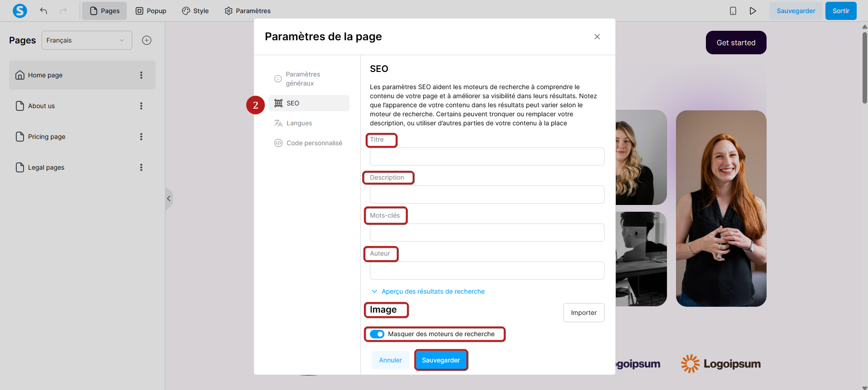Image resolution: width=868 pixels, height=390 pixels.
Task: Click the redo arrow icon
Action: 63,11
